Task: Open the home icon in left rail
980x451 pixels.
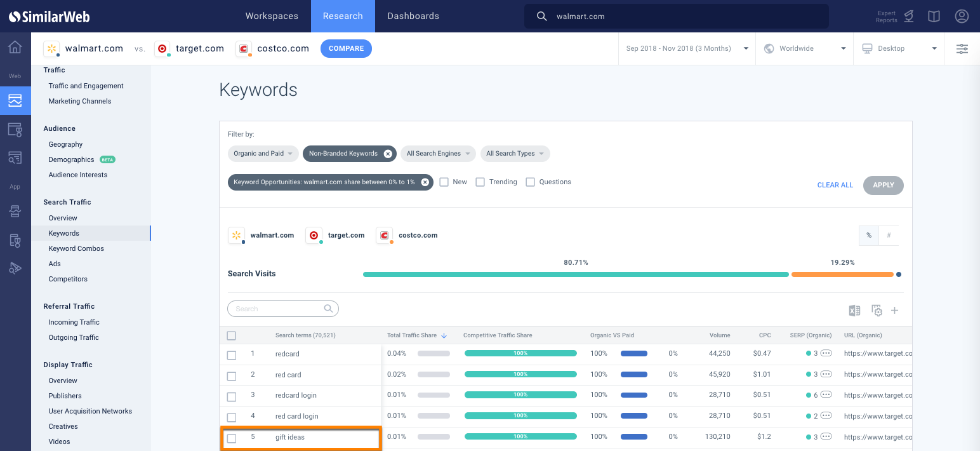Action: click(15, 48)
